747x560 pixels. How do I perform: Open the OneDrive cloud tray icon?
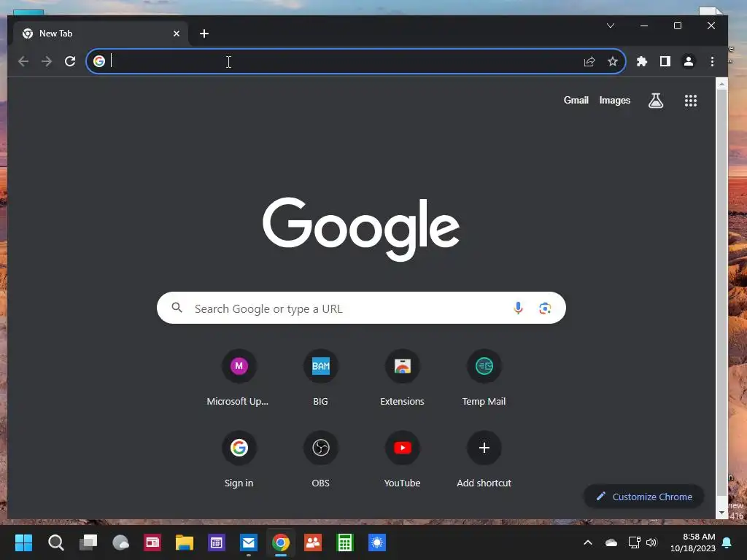(611, 542)
